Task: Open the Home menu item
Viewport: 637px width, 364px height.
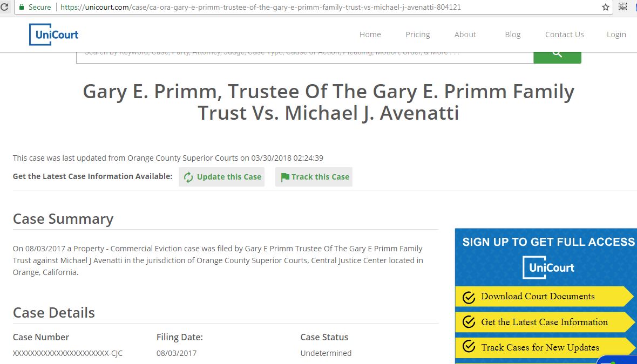Action: 370,35
